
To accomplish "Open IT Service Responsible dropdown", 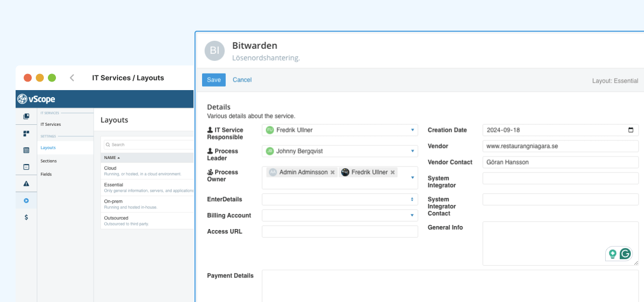I will (x=340, y=130).
